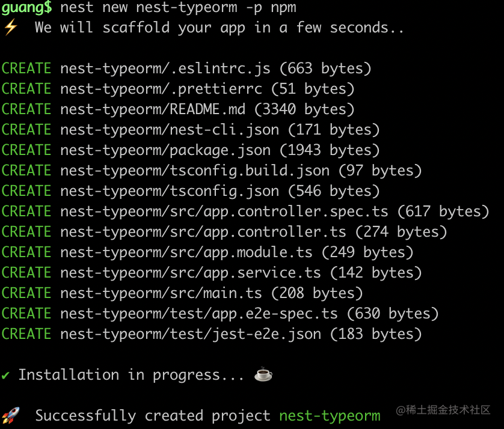Click the jest-e2e.json file path
504x429 pixels.
(x=191, y=334)
